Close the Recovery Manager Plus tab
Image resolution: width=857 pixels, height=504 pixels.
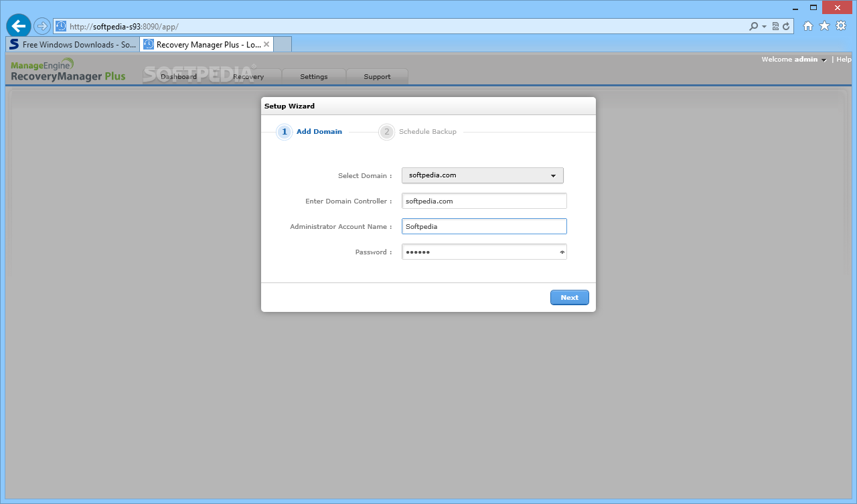266,44
